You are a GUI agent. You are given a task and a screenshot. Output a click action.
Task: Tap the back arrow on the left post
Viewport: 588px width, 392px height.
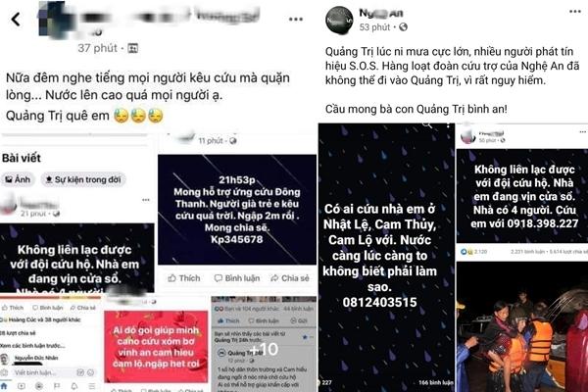(16, 20)
